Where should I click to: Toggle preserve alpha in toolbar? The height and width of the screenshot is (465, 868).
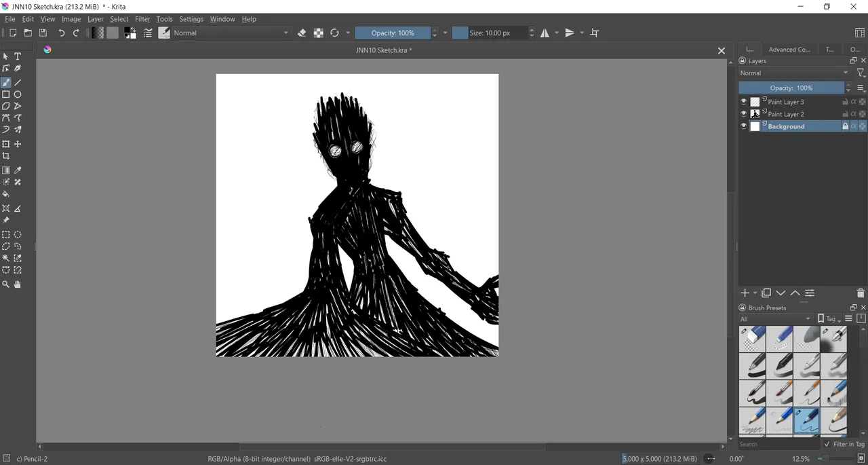318,33
